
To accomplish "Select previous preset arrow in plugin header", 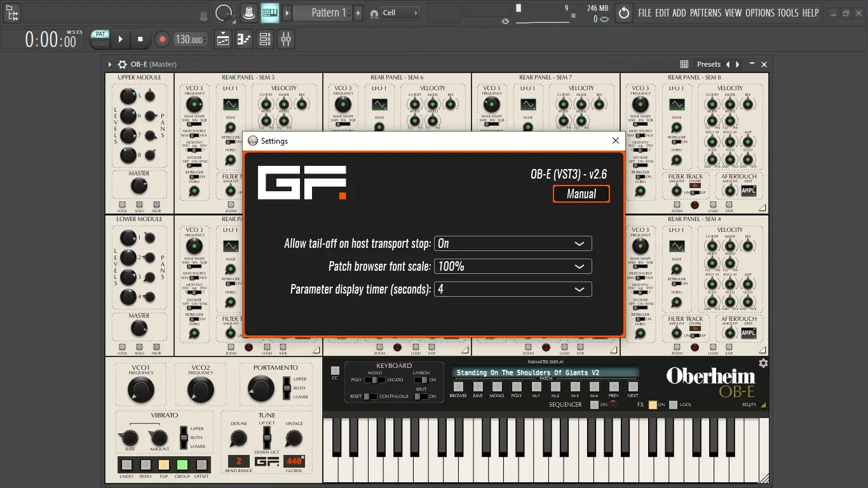I will [728, 64].
